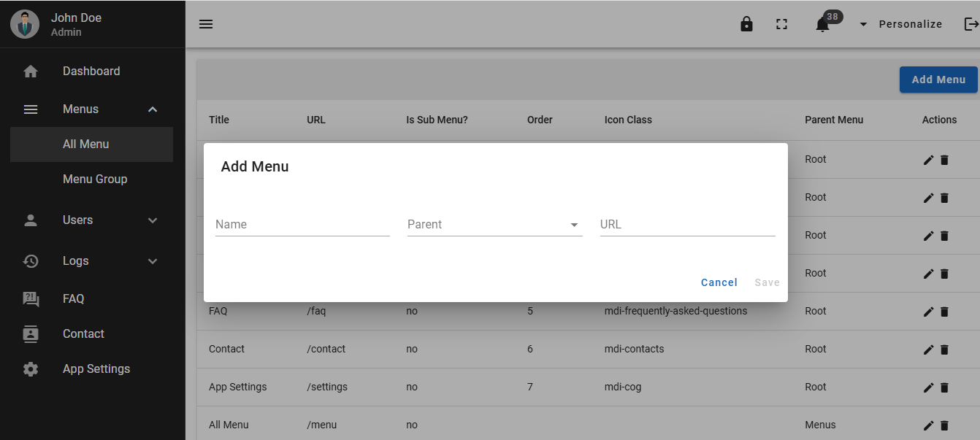
Task: Cancel the Add Menu dialog
Action: (719, 282)
